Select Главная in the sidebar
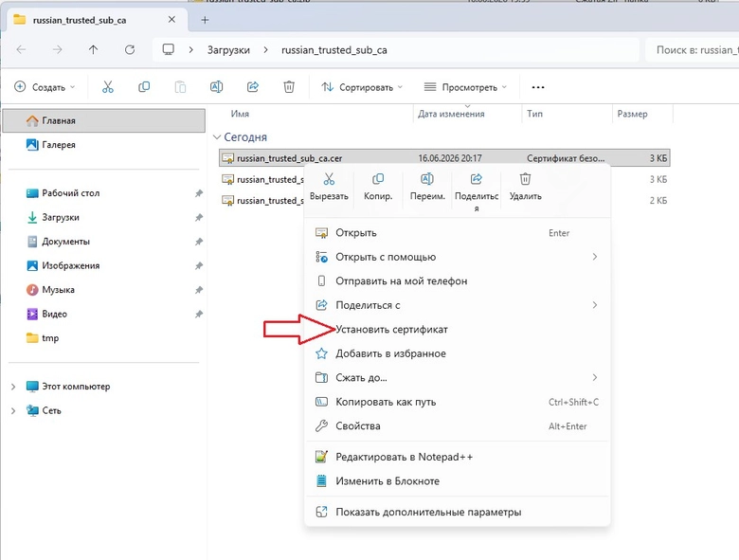 coord(103,120)
